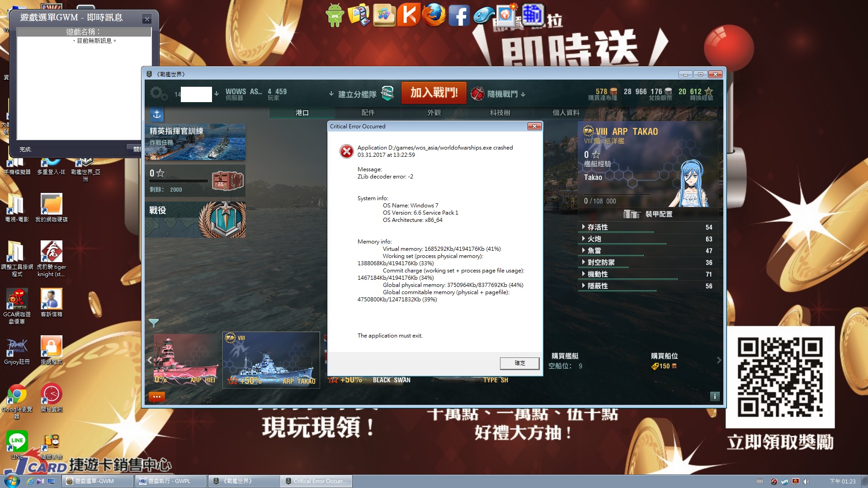868x488 pixels.
Task: Click the anchor port icon
Action: (x=157, y=114)
